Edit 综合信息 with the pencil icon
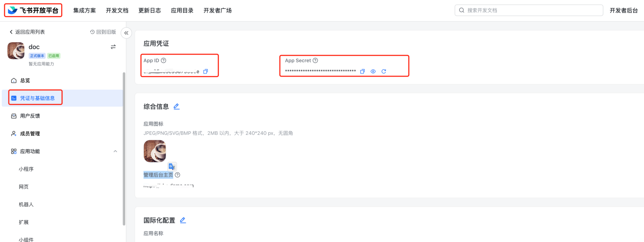This screenshot has height=242, width=644. coord(176,106)
